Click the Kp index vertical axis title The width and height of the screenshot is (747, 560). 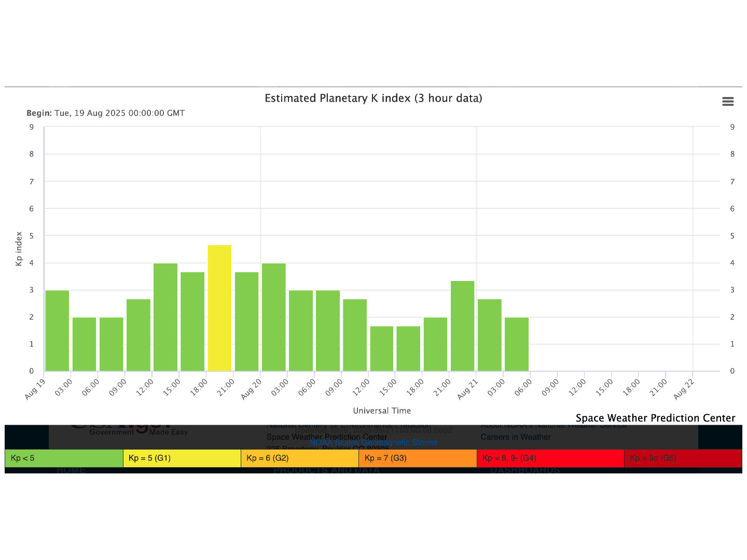tap(19, 249)
